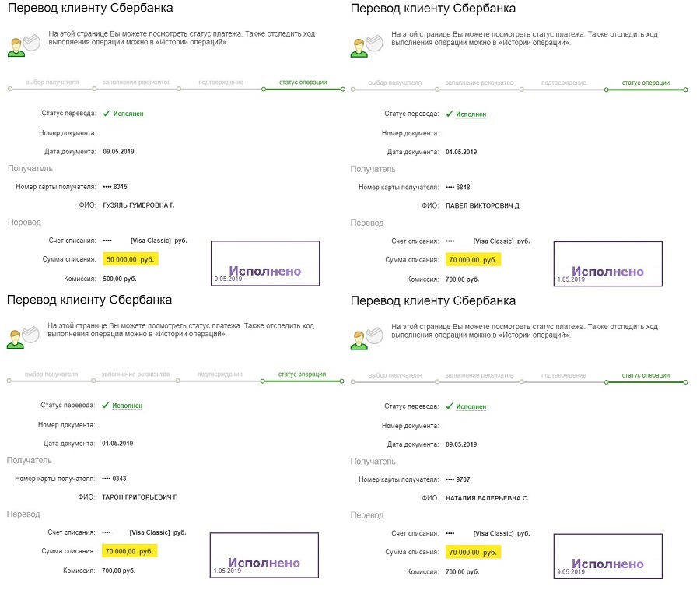Select 'заполнение реквизитов' step in the 6848 panel
The image size is (700, 590).
pos(479,83)
